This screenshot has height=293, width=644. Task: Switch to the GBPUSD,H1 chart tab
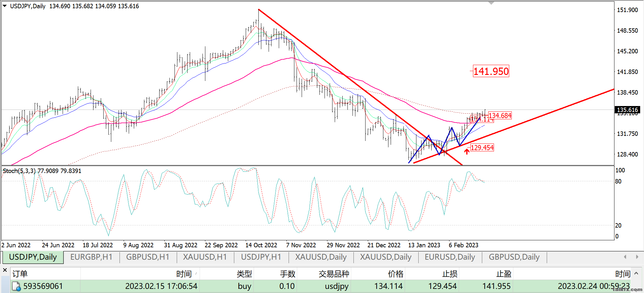click(x=148, y=257)
